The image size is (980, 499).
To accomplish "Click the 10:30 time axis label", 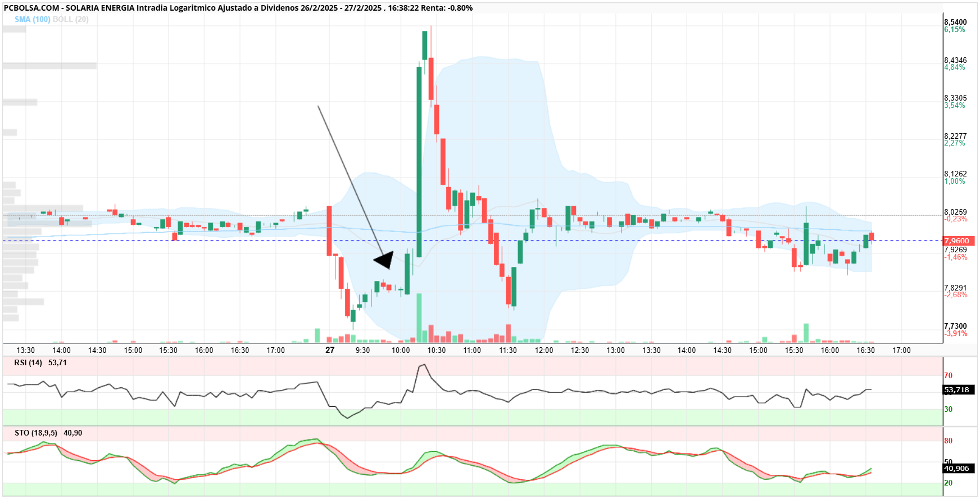I will (437, 350).
